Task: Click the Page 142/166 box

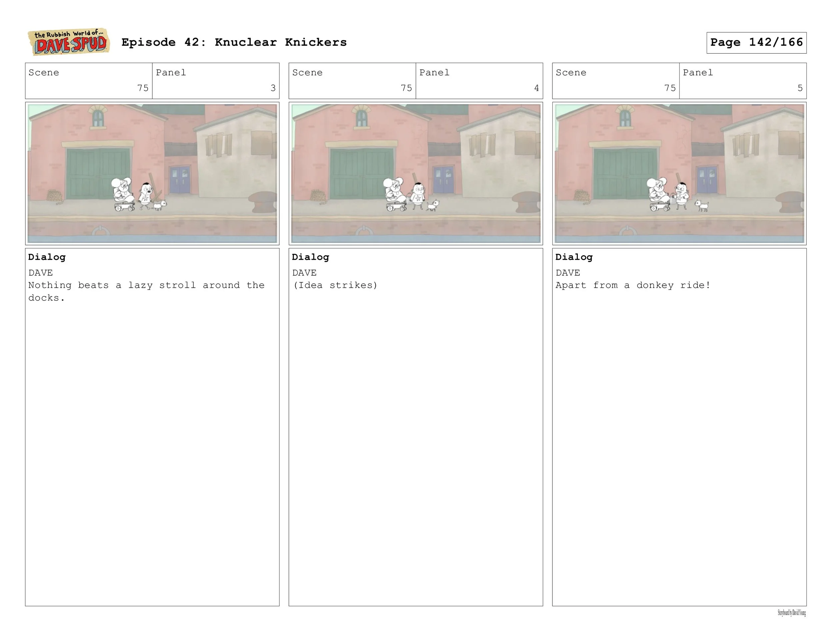Action: point(756,42)
